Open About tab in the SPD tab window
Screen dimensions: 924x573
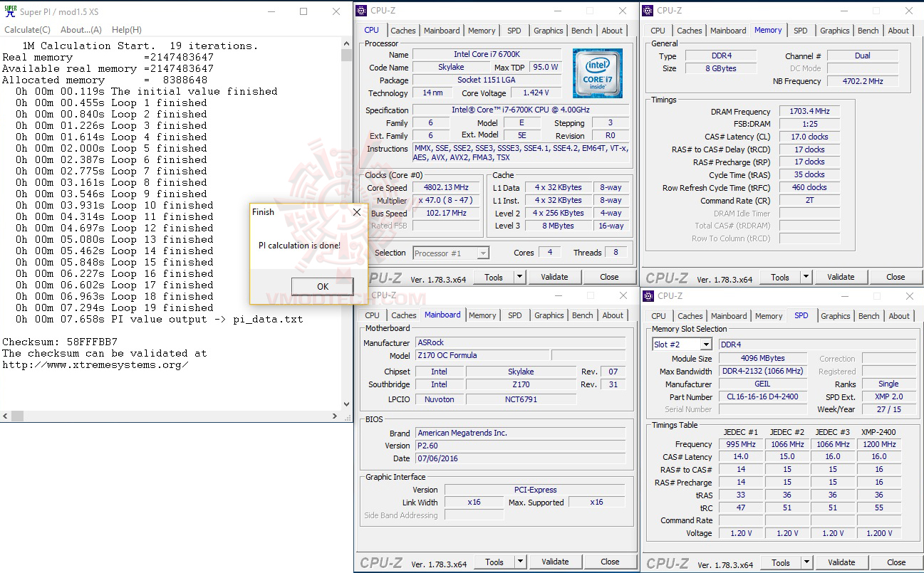click(x=899, y=316)
